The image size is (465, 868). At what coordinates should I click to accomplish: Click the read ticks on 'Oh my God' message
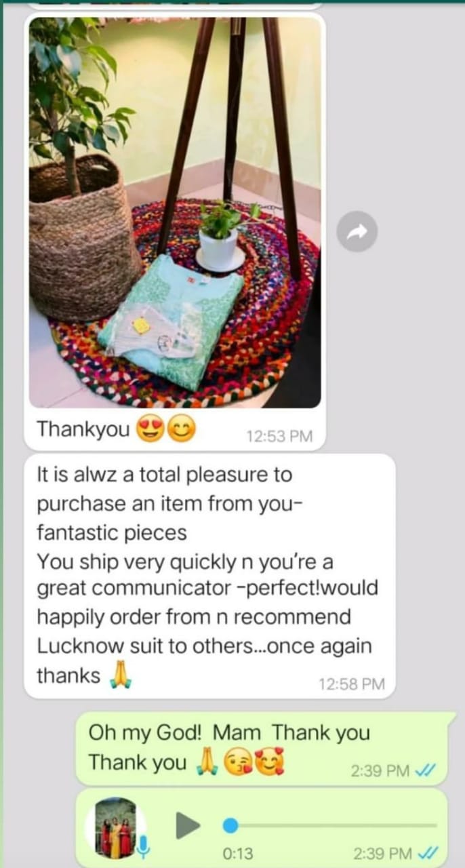coord(427,770)
